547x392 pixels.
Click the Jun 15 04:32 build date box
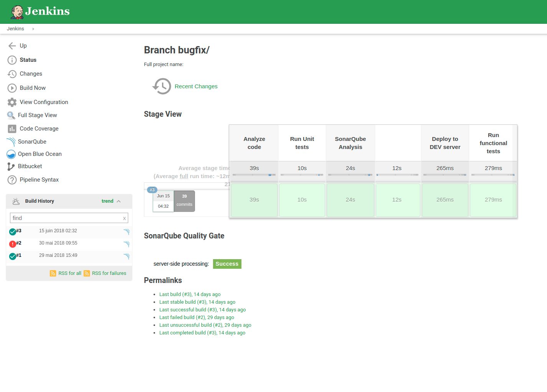coord(163,201)
